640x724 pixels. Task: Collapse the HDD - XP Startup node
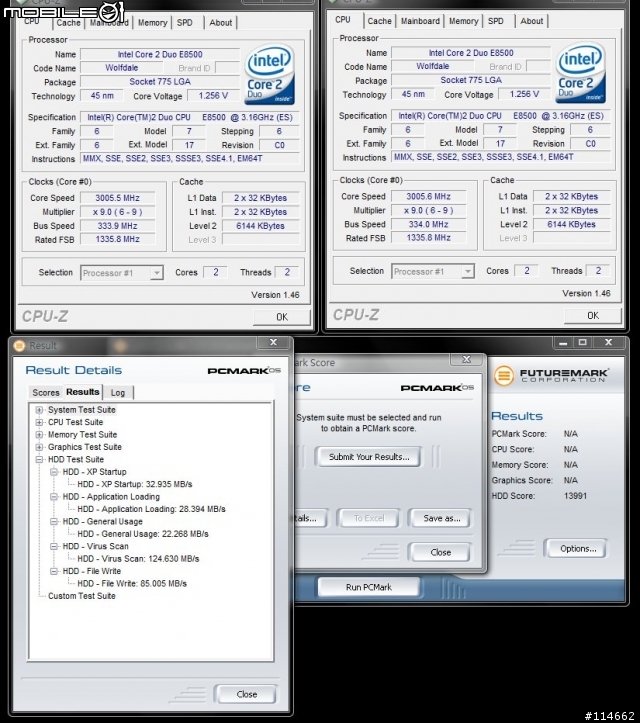pos(54,472)
